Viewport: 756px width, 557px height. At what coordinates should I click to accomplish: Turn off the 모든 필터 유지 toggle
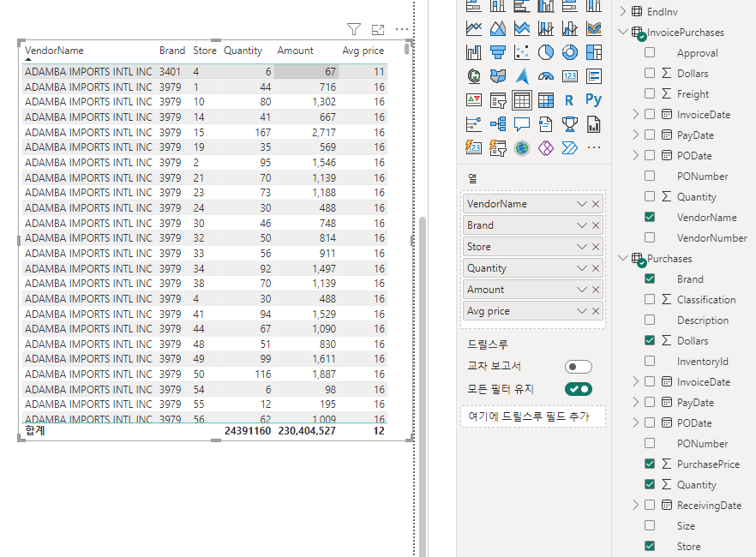578,387
